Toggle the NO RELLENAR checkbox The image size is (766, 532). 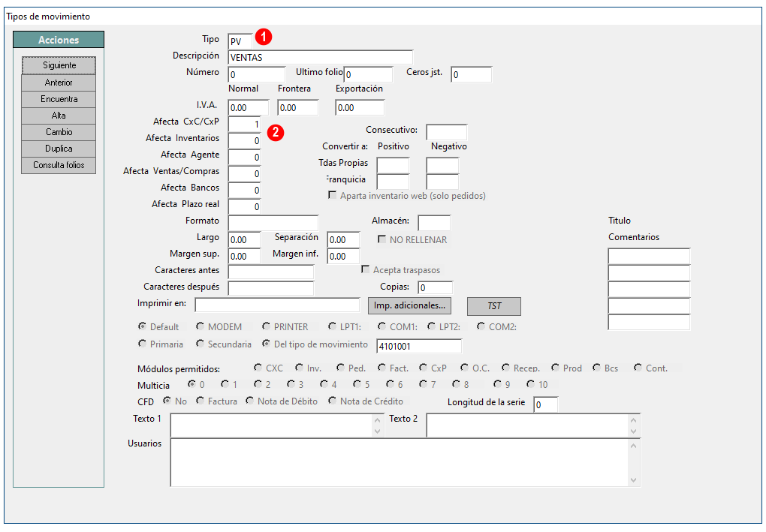[382, 239]
